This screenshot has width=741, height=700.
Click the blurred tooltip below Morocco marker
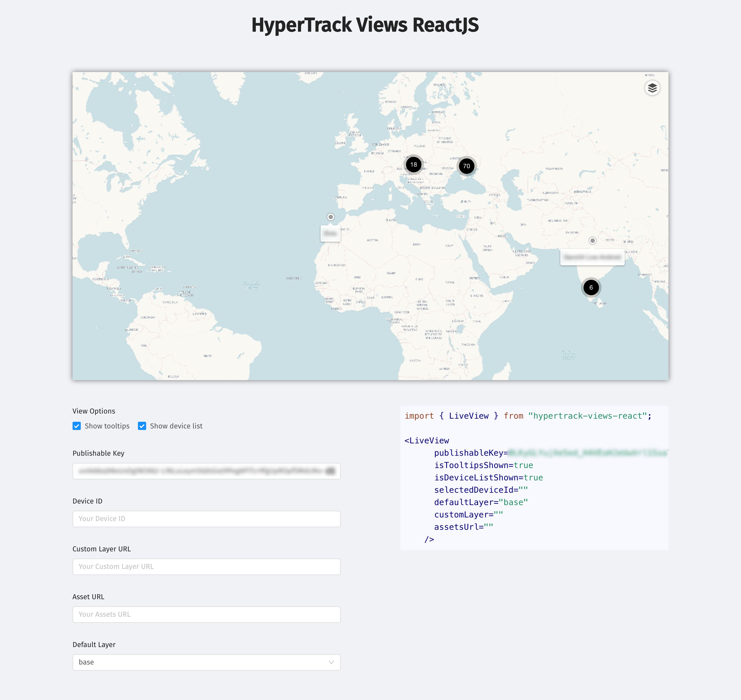330,234
